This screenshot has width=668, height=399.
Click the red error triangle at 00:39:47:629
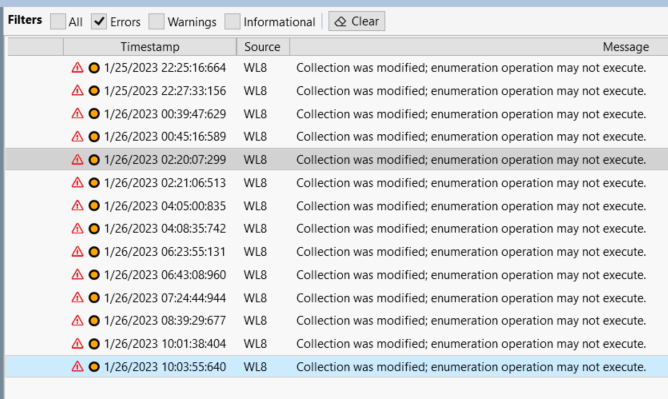click(x=77, y=114)
